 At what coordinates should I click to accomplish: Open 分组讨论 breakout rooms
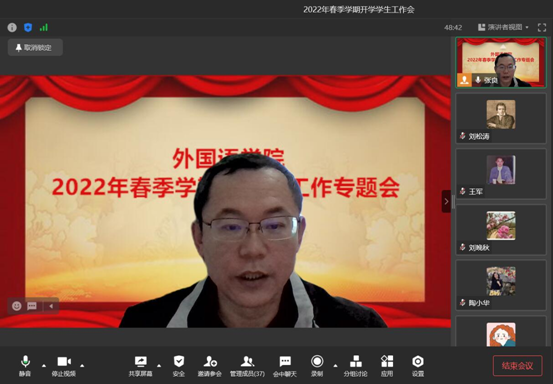coord(356,366)
